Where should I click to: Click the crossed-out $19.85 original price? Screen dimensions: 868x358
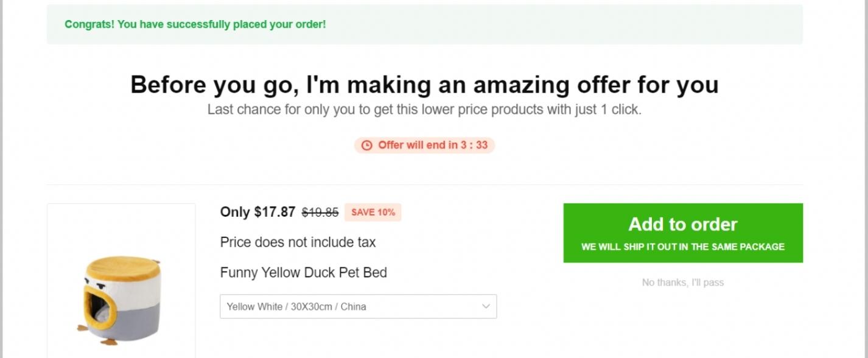320,212
